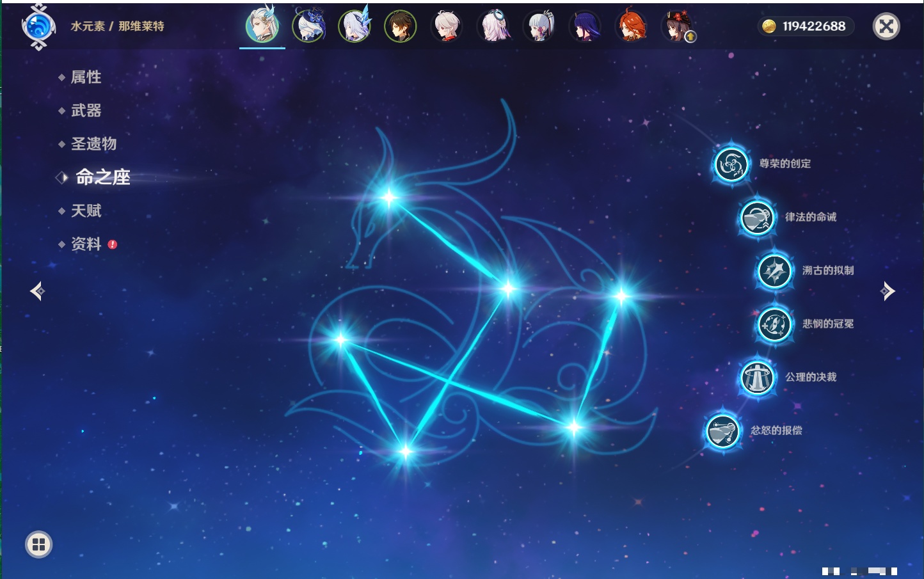This screenshot has width=924, height=579.
Task: Pick Kazuha's avatar with red outfit
Action: coord(447,26)
